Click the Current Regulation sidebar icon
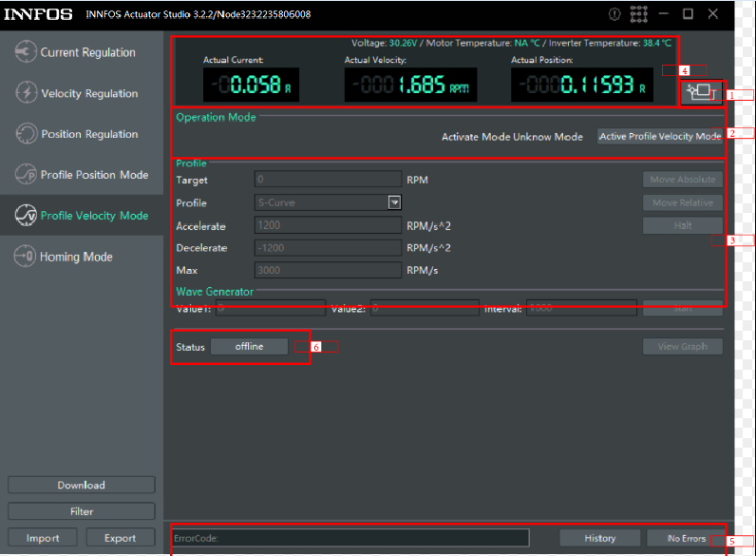The image size is (756, 556). [26, 52]
